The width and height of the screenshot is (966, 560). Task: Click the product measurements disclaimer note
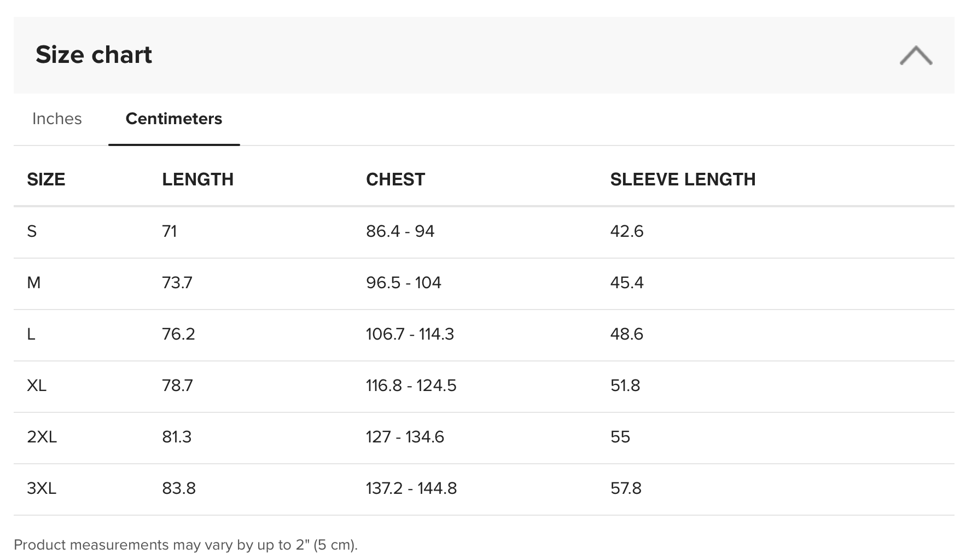click(x=185, y=545)
